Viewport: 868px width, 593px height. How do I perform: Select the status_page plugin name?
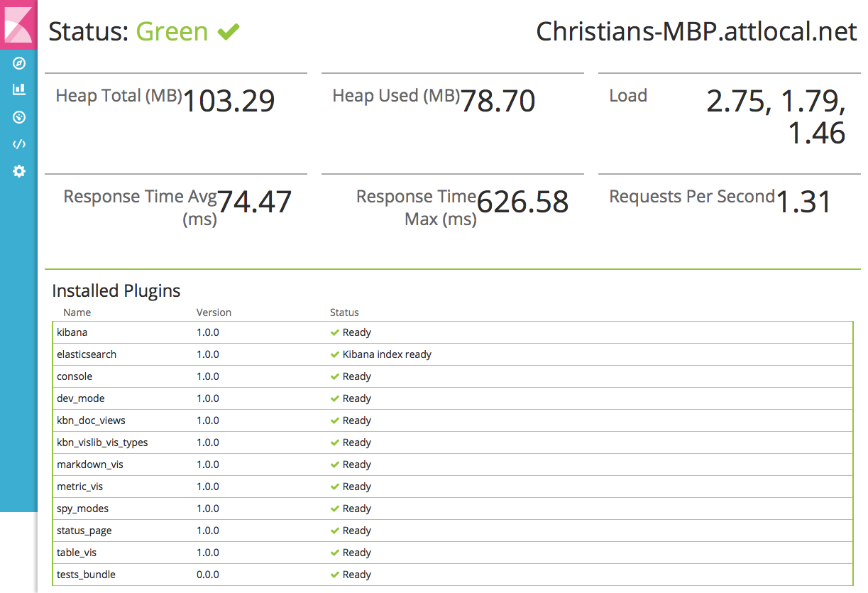84,531
